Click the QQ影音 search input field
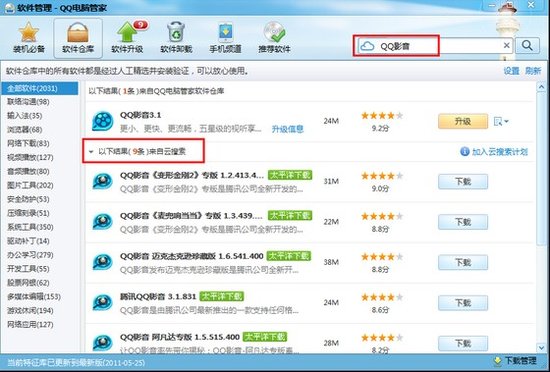Image resolution: width=550 pixels, height=372 pixels. (x=435, y=46)
